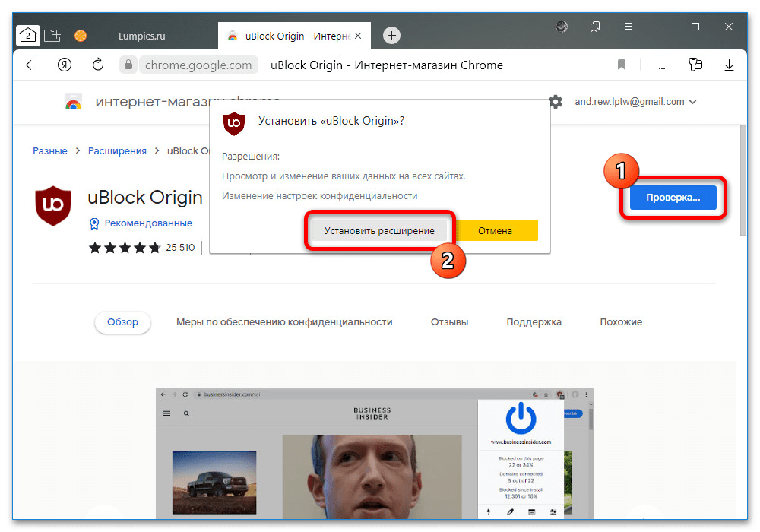This screenshot has height=532, width=760.
Task: Open the tab counter home icon
Action: pos(27,36)
